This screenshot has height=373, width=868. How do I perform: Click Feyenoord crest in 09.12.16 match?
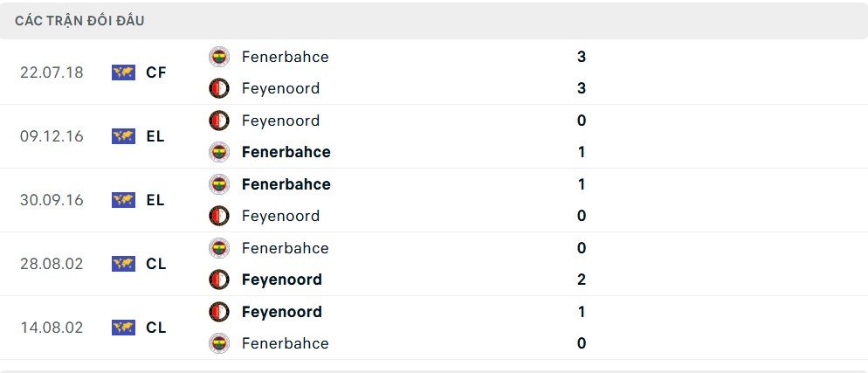(x=219, y=120)
